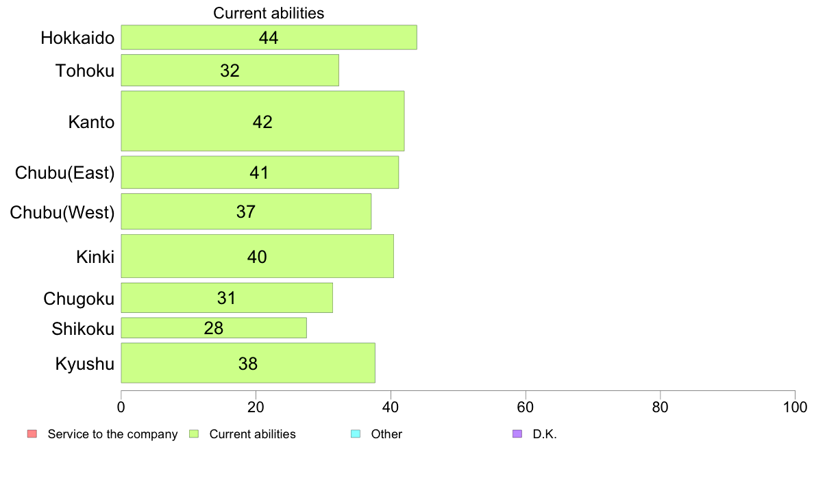This screenshot has height=504, width=814.
Task: Click the D.K. legend label text
Action: tap(545, 434)
